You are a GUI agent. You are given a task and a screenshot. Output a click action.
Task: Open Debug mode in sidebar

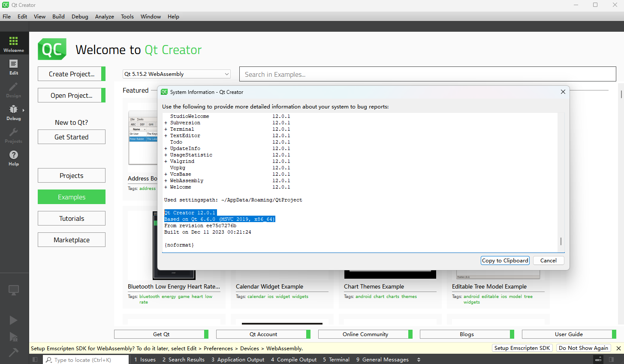tap(14, 113)
